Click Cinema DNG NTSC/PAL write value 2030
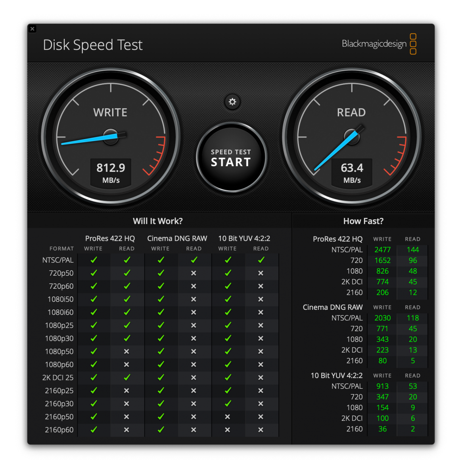Image resolution: width=462 pixels, height=476 pixels. point(382,318)
